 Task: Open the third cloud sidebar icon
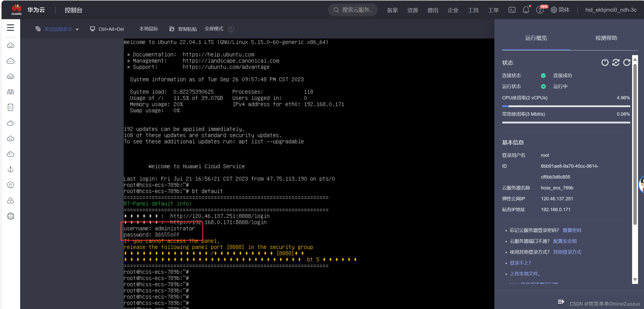point(10,77)
